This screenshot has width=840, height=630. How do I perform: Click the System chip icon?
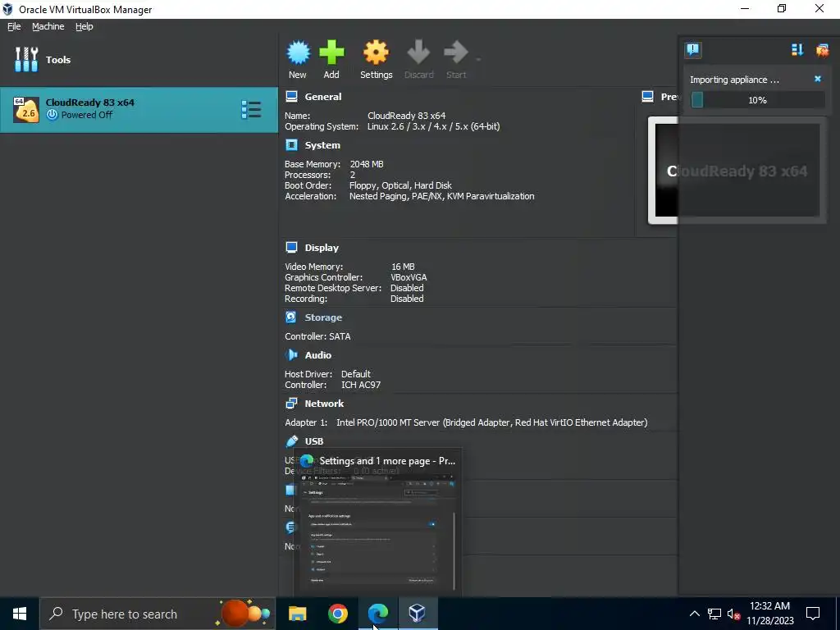tap(291, 145)
